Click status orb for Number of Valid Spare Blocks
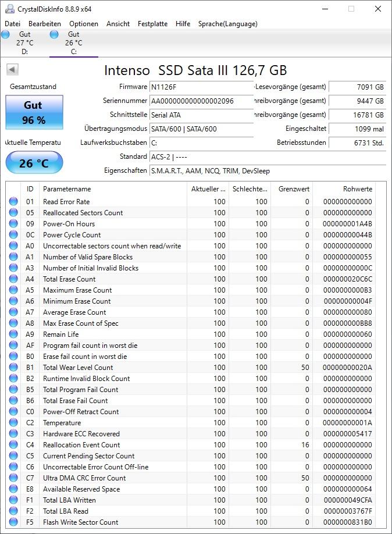The width and height of the screenshot is (392, 534). coord(13,257)
